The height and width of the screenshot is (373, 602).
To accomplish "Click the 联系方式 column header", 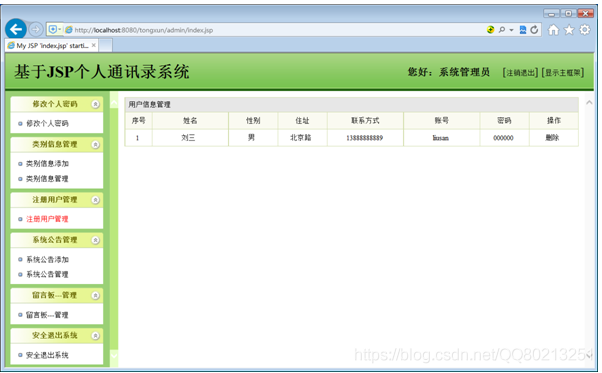I will [x=365, y=120].
